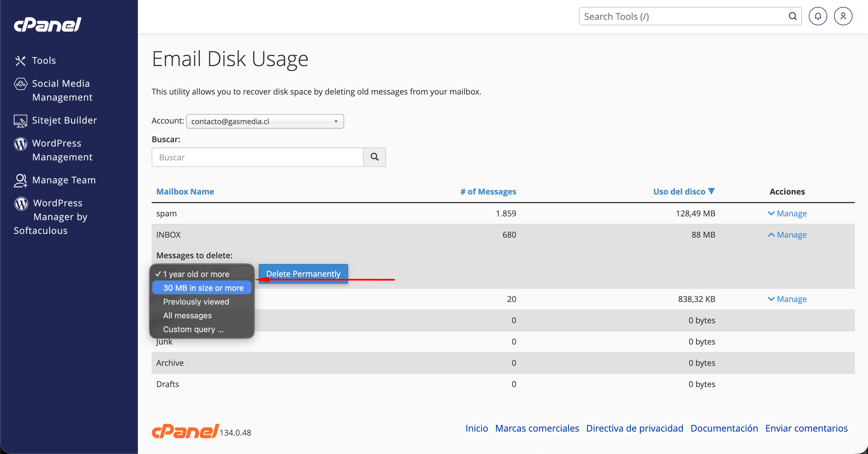Click the INBOX mailbox name
Image resolution: width=868 pixels, height=454 pixels.
(169, 234)
